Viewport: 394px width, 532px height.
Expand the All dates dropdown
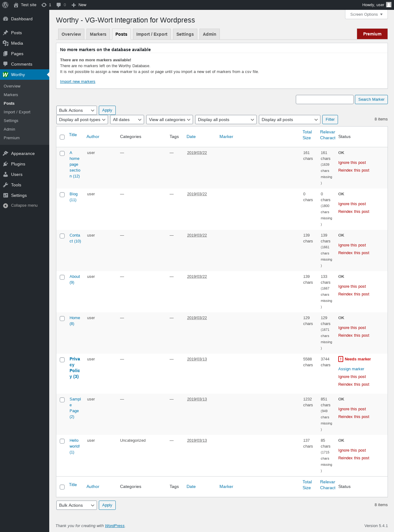point(127,120)
